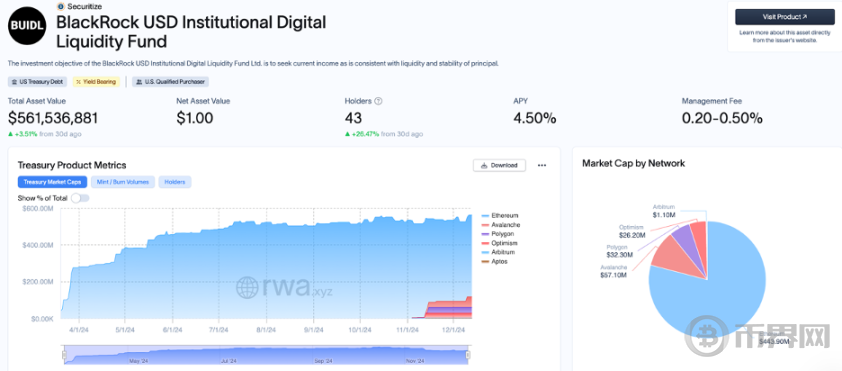Click the Visit Product button
Viewport: 842px width, 371px height.
(785, 17)
